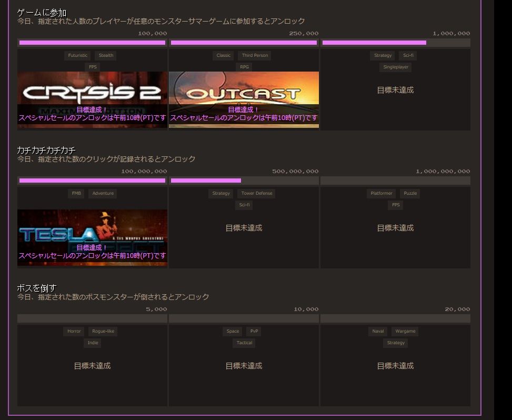Click the 5,000 bosses progress bar
The width and height of the screenshot is (512, 420).
(93, 318)
